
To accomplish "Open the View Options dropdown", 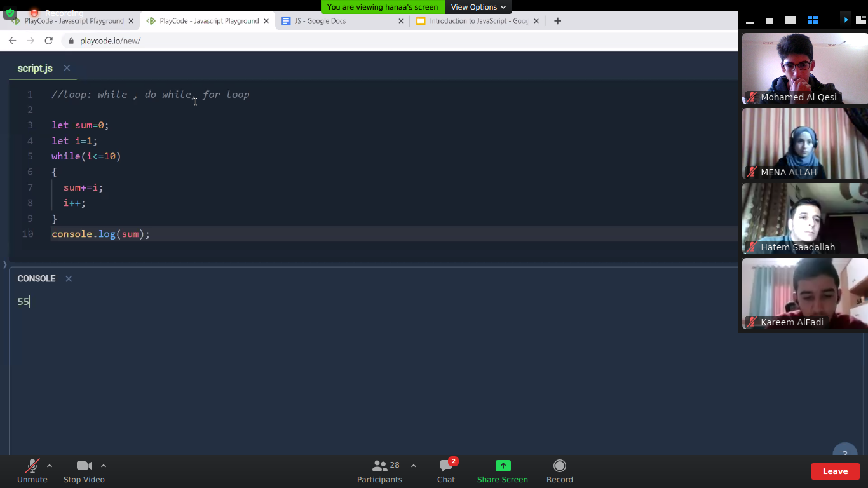I will 478,7.
